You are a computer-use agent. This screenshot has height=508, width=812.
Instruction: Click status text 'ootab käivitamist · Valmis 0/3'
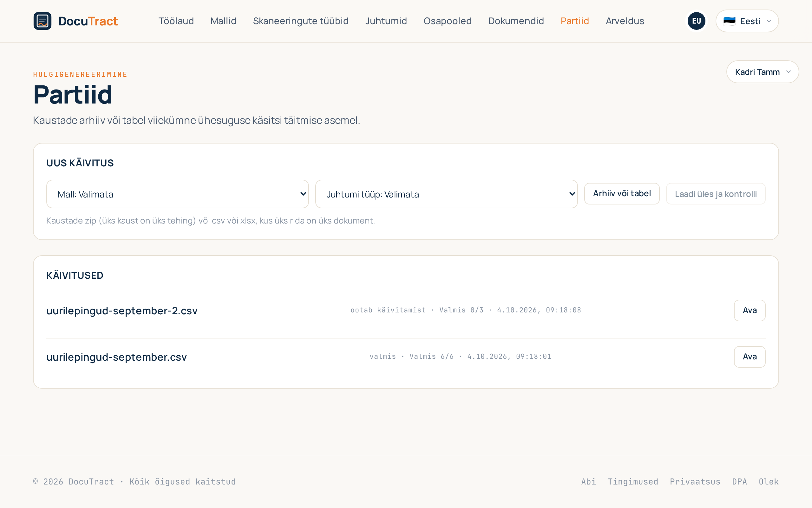[417, 310]
